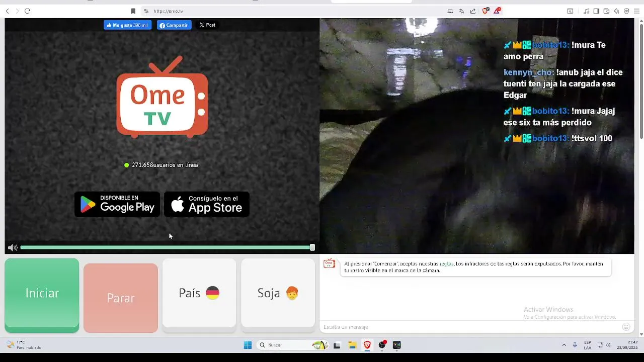Viewport: 644px width, 362px height.
Task: Share on Facebook with the Compartir button
Action: coord(174,25)
